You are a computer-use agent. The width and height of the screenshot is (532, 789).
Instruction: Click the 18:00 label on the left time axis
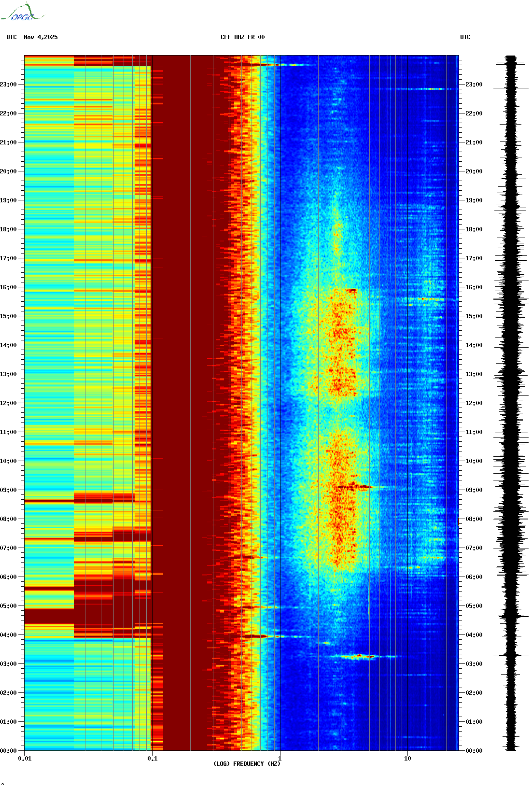[x=8, y=229]
